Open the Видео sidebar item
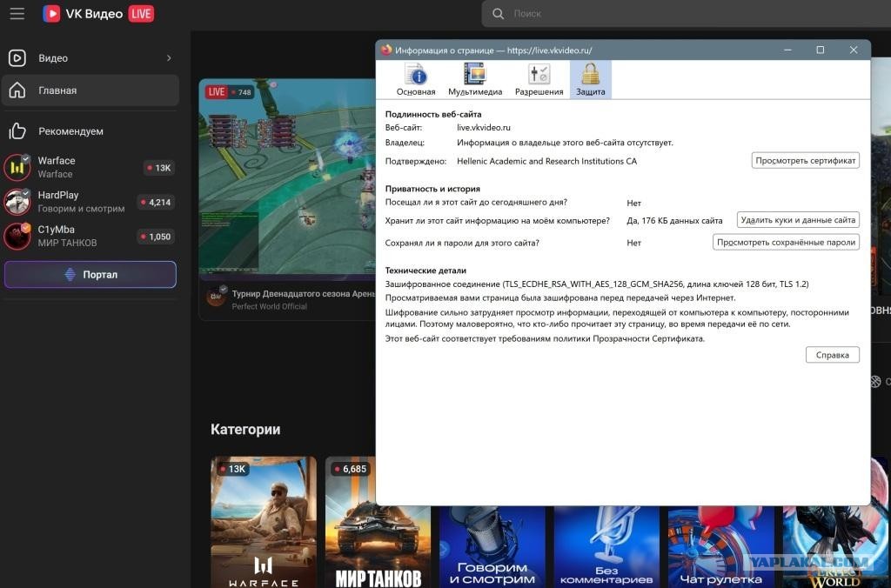891x588 pixels. click(x=90, y=58)
